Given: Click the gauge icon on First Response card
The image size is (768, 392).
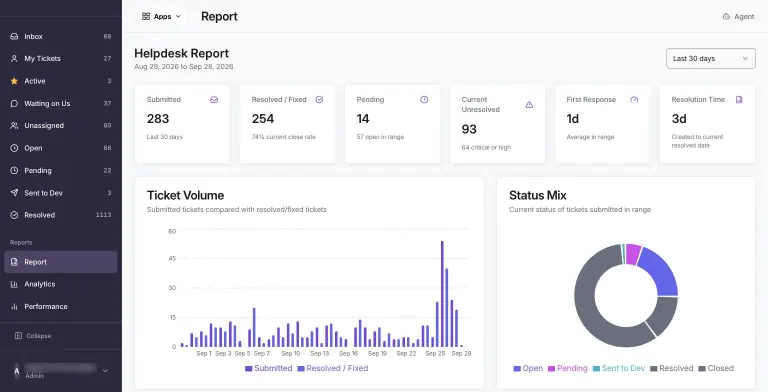Looking at the screenshot, I should pos(634,99).
